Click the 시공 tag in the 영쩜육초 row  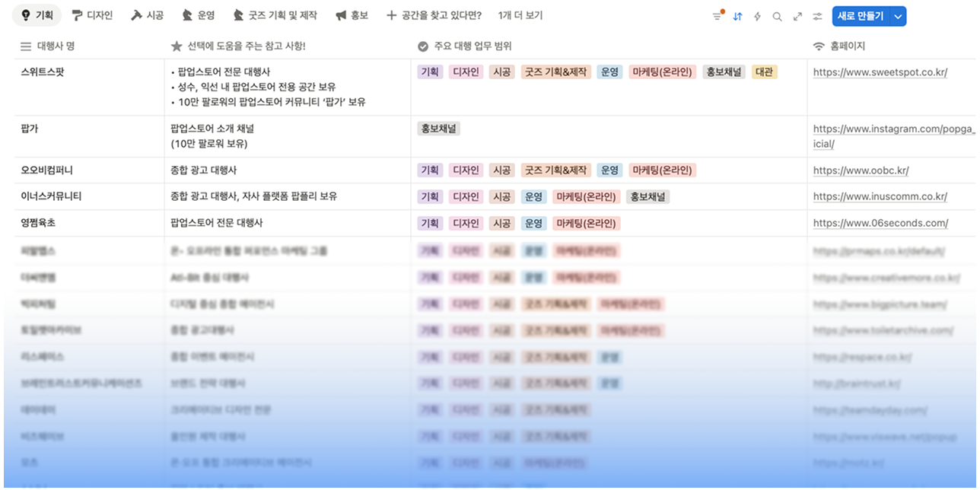point(501,224)
